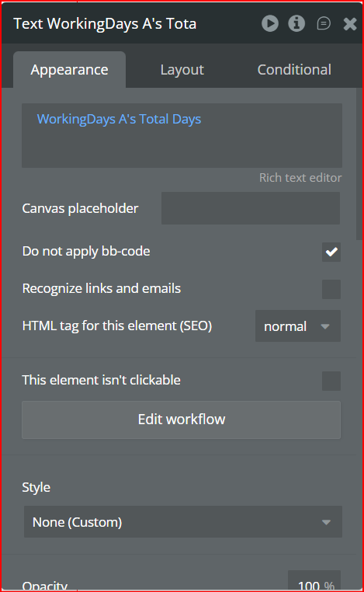Click the panel's vertical scrollbar
Image resolution: width=364 pixels, height=592 pixels.
(x=359, y=164)
